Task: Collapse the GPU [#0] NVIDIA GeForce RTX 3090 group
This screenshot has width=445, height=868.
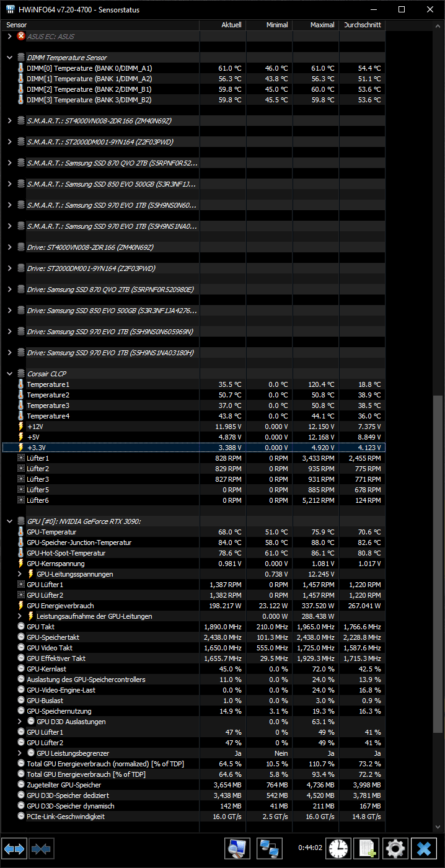Action: (x=9, y=521)
